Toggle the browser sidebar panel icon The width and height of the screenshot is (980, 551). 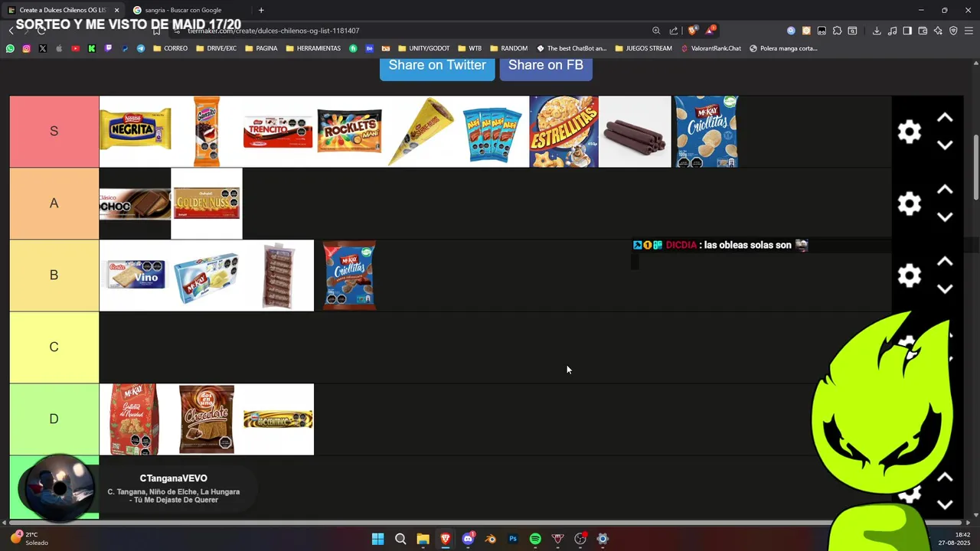pos(907,31)
